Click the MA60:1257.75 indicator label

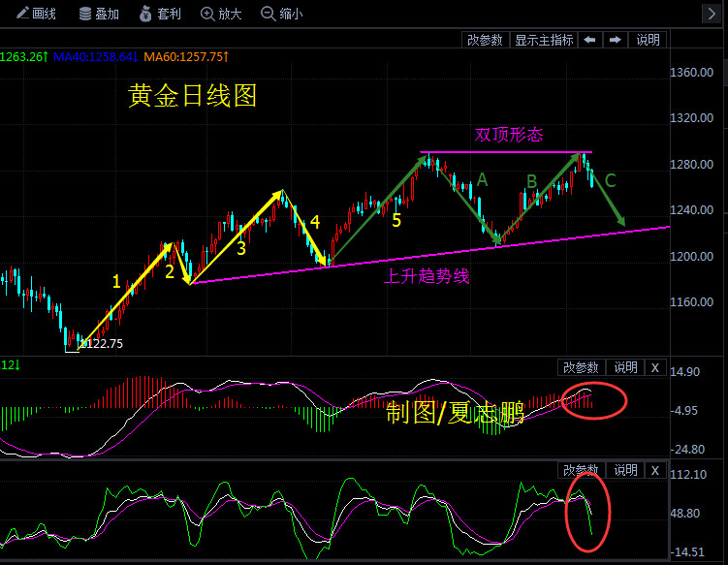coord(186,57)
